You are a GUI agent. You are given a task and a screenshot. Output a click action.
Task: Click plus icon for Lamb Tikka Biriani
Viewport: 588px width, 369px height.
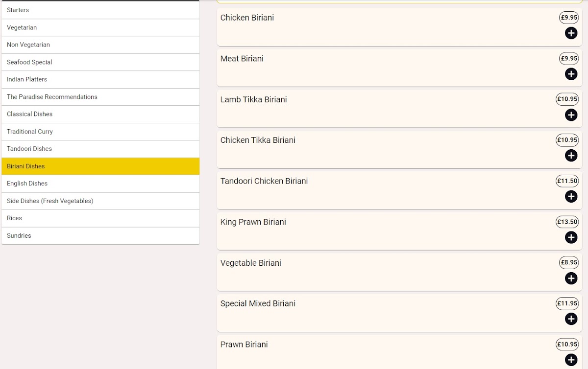click(x=571, y=115)
